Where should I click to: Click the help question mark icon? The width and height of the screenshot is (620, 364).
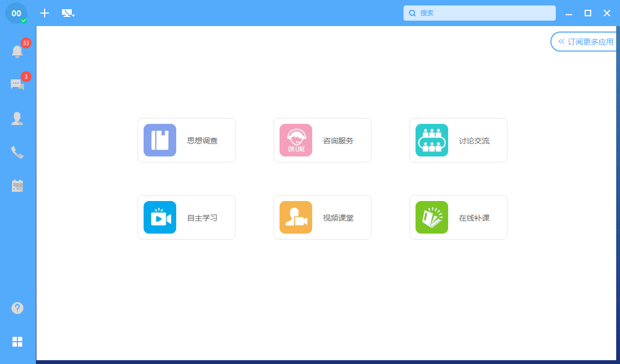pos(17,308)
